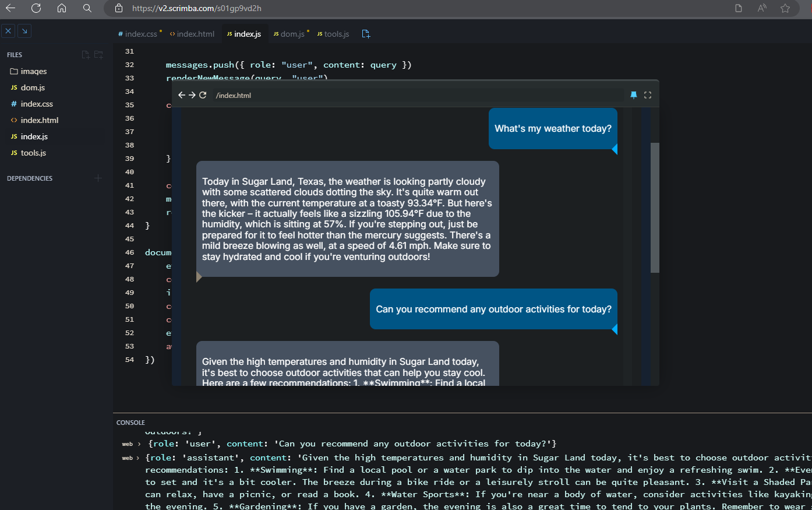The image size is (812, 510).
Task: Close the sidebar with the X button
Action: pyautogui.click(x=9, y=31)
